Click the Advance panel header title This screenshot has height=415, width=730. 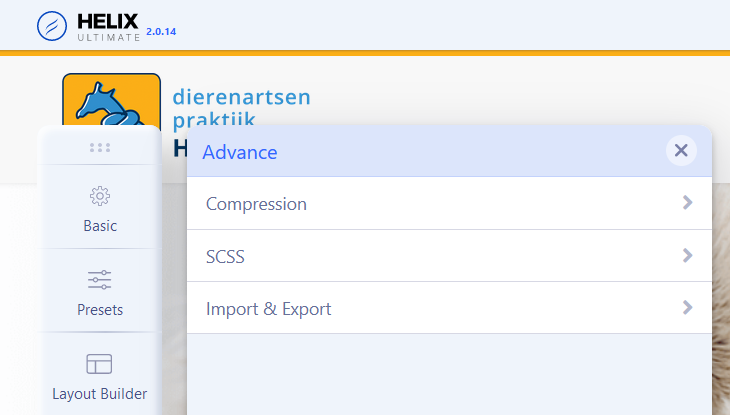pyautogui.click(x=240, y=152)
